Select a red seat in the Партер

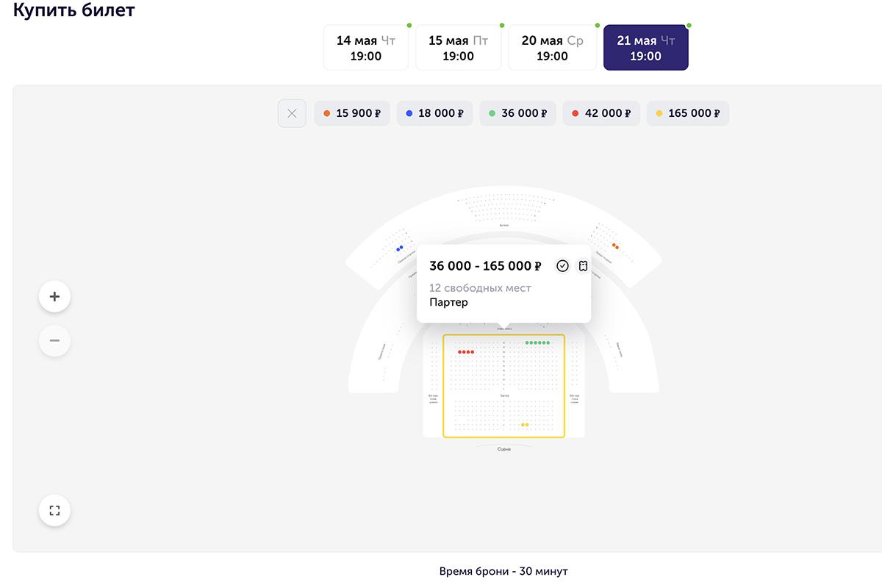click(466, 352)
